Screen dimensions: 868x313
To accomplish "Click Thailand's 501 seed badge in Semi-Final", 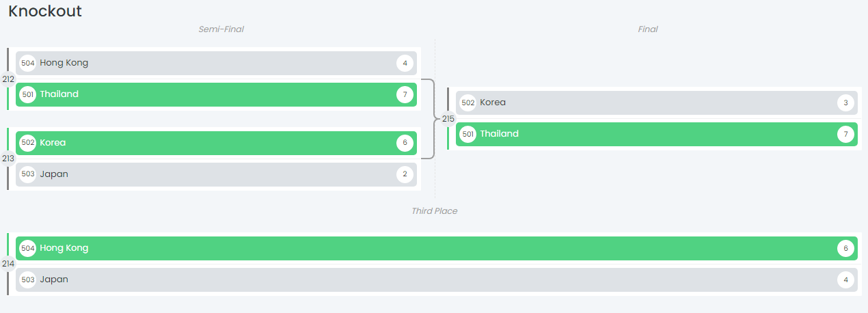I will 28,94.
